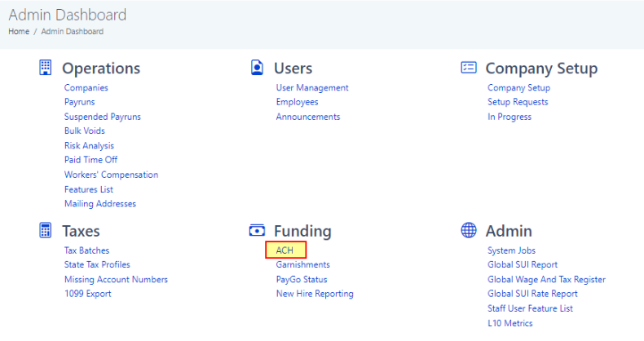644x341 pixels.
Task: Click the Taxes section heading
Action: tap(81, 231)
